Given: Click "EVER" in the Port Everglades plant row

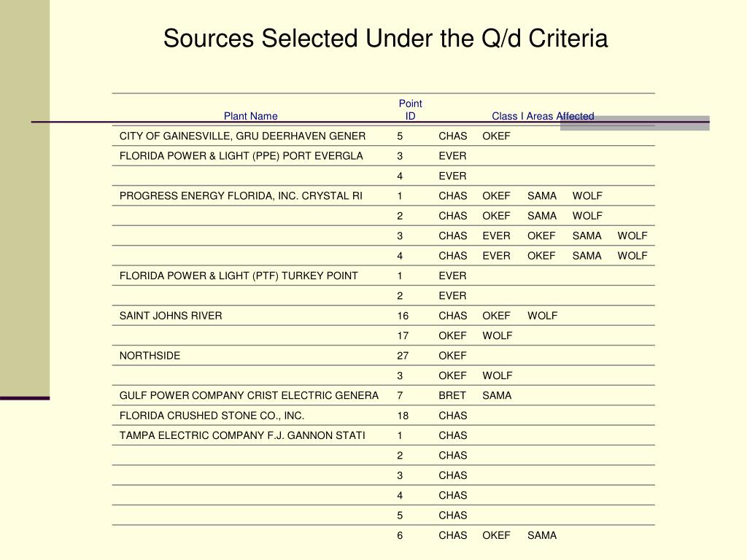Looking at the screenshot, I should point(452,156).
